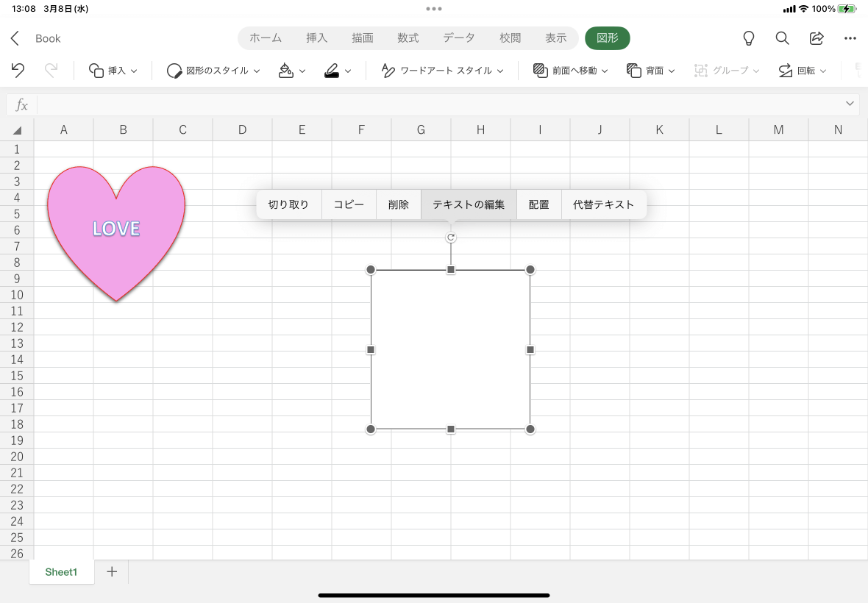Click the select-all corner triangle
Viewport: 868px width, 603px height.
[x=17, y=130]
